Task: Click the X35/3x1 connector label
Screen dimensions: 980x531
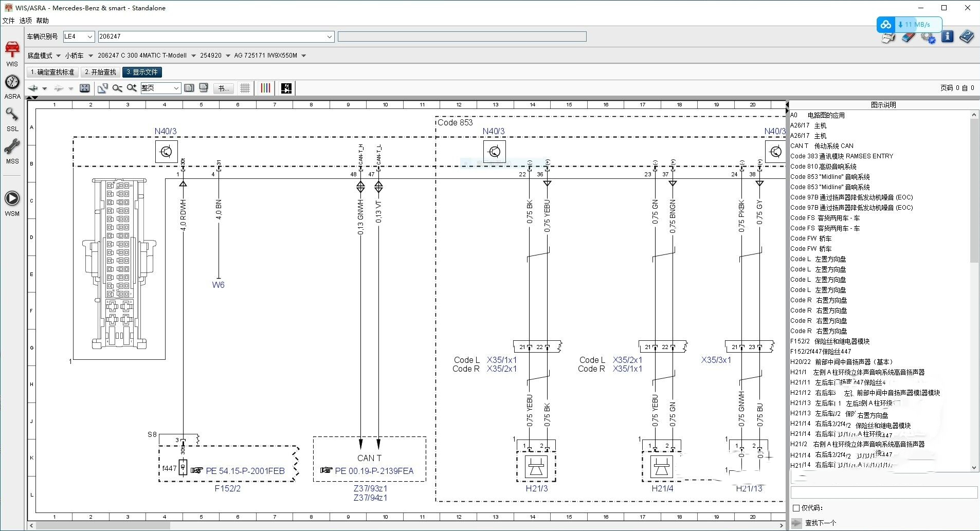Action: click(716, 360)
